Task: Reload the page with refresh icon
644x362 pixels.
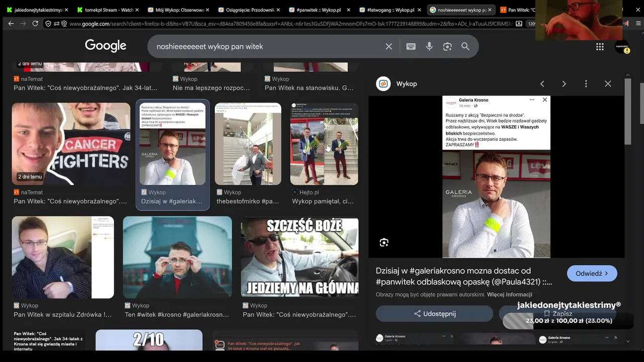Action: point(35,24)
